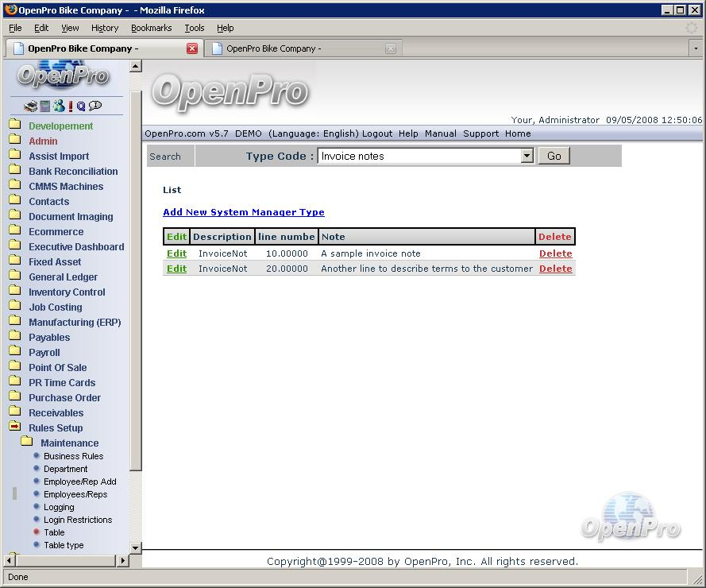Delete the 'Another line to describe terms' row
This screenshot has height=588, width=706.
[555, 269]
